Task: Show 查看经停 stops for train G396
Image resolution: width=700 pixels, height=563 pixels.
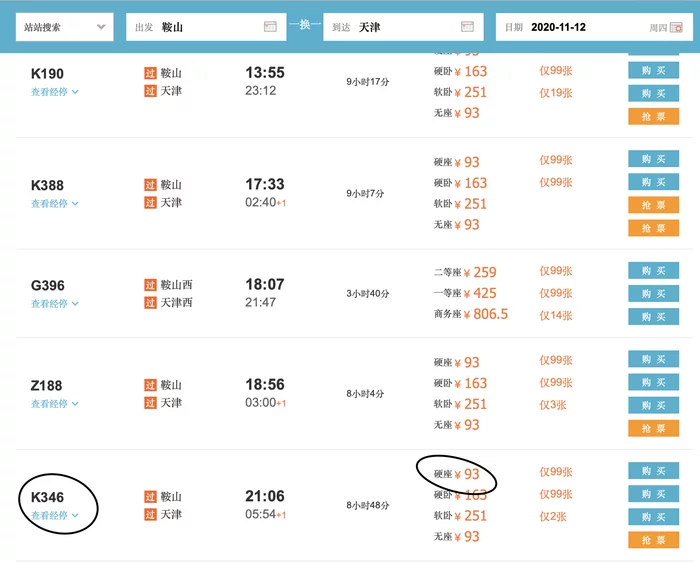Action: [54, 304]
